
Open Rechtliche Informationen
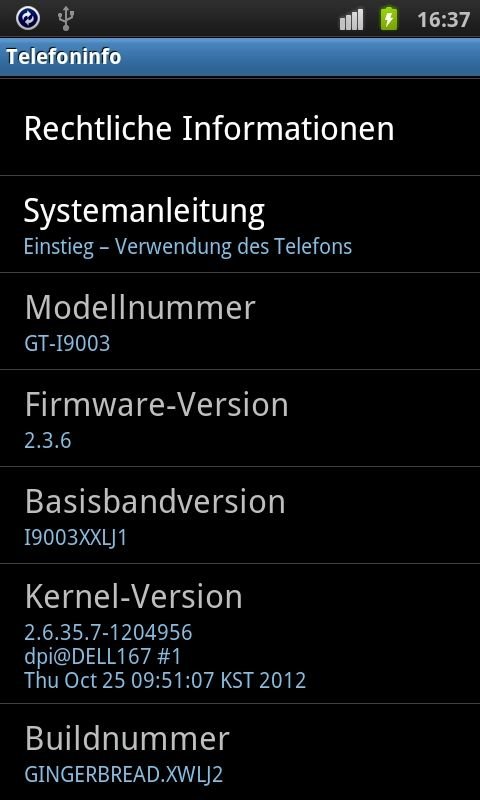point(240,128)
